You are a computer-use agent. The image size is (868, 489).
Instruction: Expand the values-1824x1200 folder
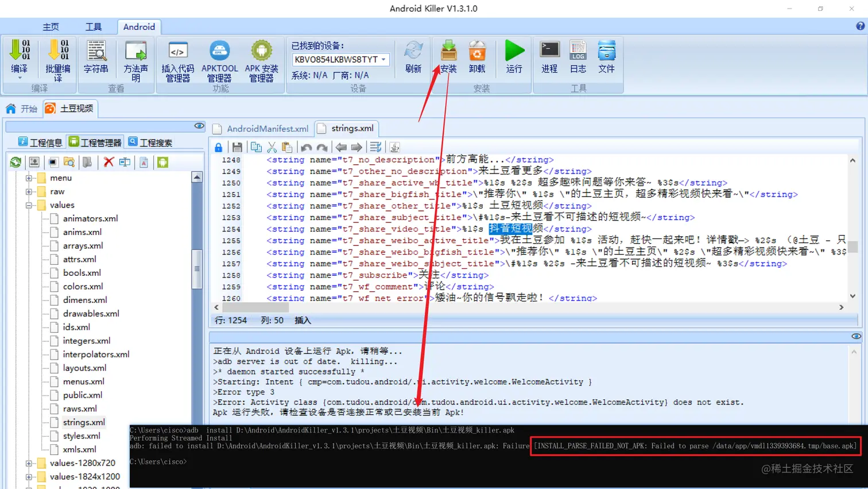pos(29,477)
